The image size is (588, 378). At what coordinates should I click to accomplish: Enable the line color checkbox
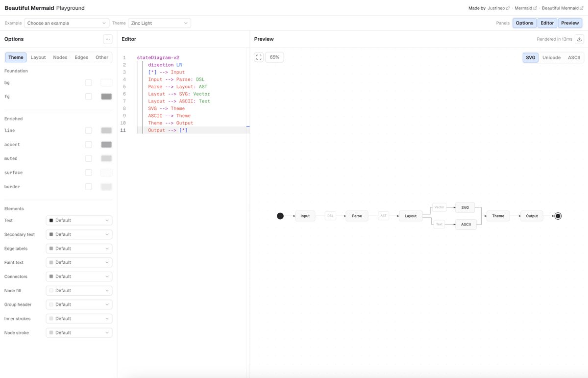coord(88,130)
